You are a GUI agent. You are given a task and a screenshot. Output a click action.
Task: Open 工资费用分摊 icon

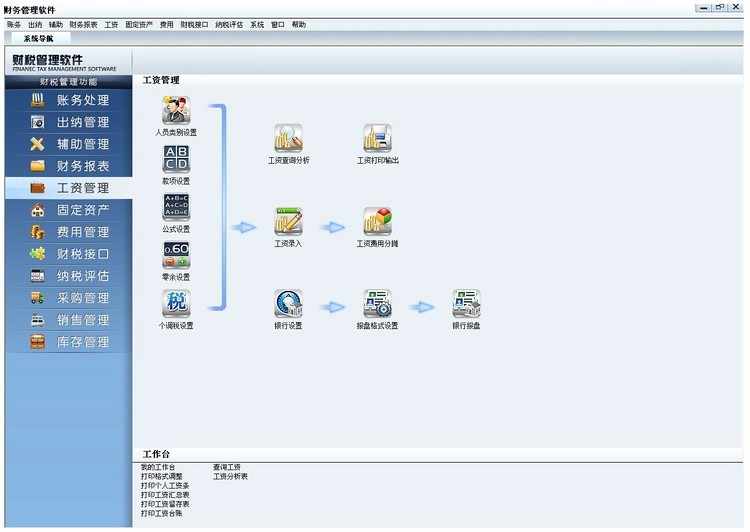(377, 221)
